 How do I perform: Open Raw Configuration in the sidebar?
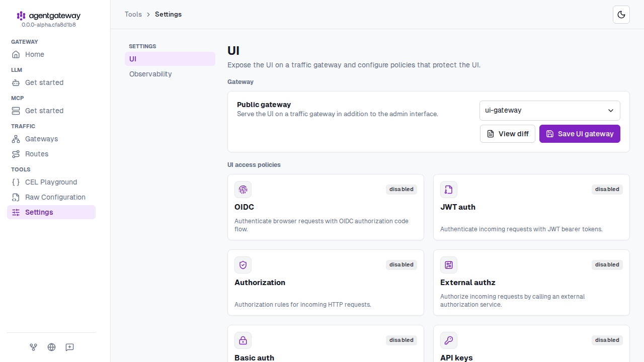(51, 197)
